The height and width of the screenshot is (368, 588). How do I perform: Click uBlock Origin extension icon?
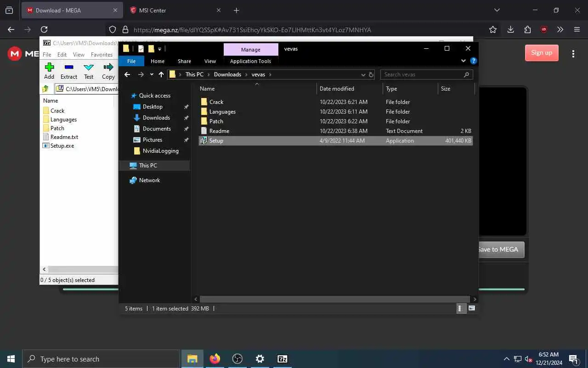tap(544, 29)
